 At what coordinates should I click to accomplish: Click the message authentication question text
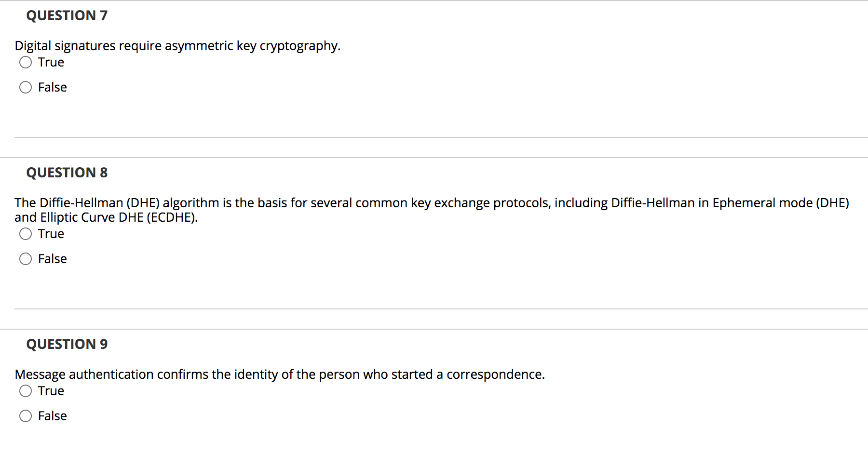[x=280, y=374]
